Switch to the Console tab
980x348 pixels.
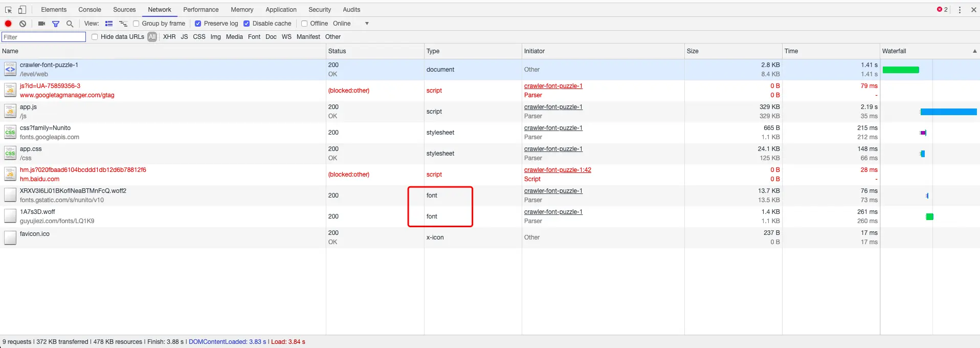[x=90, y=10]
